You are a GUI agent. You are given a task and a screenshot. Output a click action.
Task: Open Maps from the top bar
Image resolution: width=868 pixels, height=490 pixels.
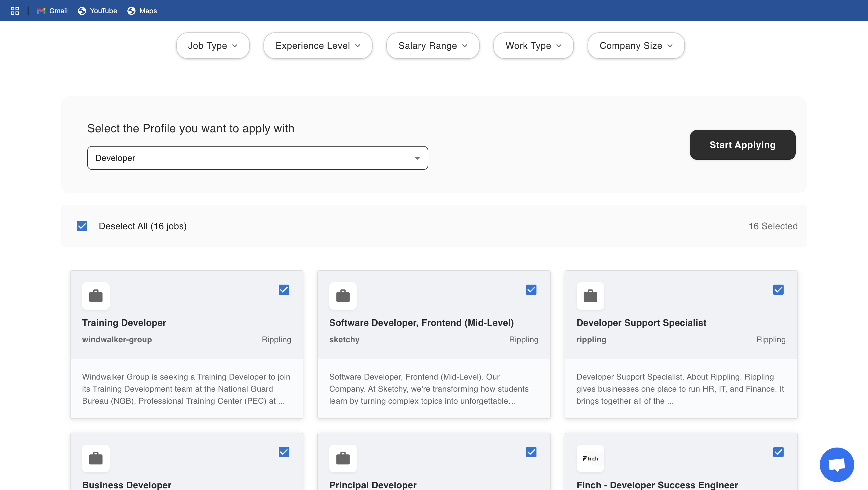pos(142,10)
